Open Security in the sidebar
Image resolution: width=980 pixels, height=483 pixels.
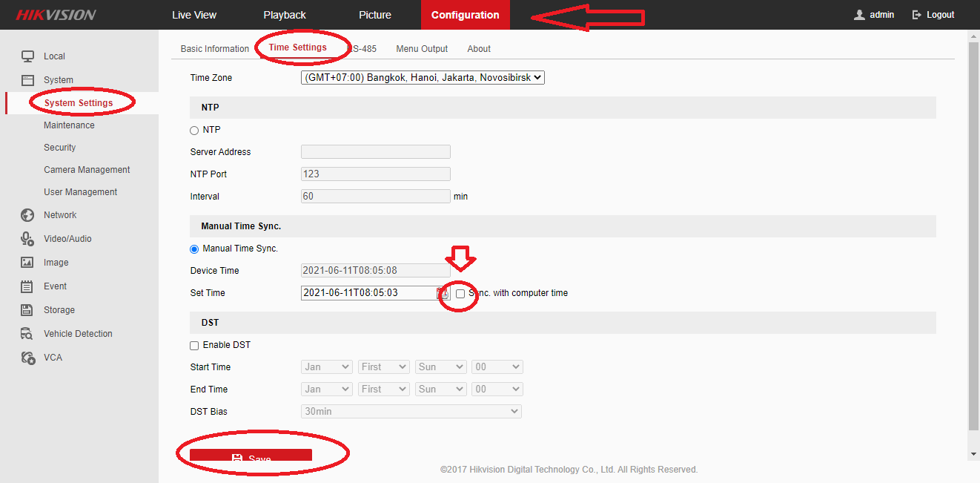(x=60, y=148)
